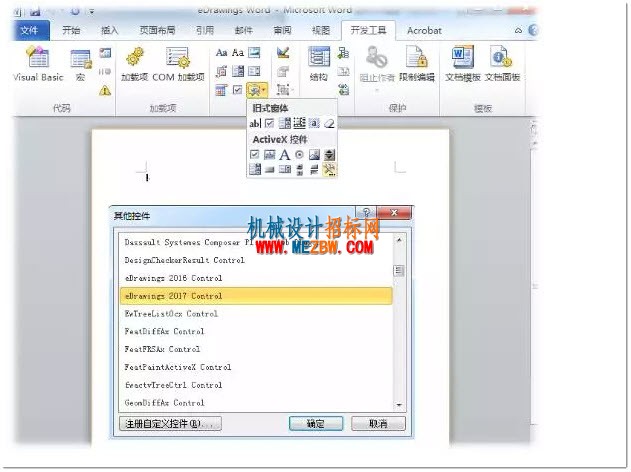Toggle form field shading icon

coord(314,123)
